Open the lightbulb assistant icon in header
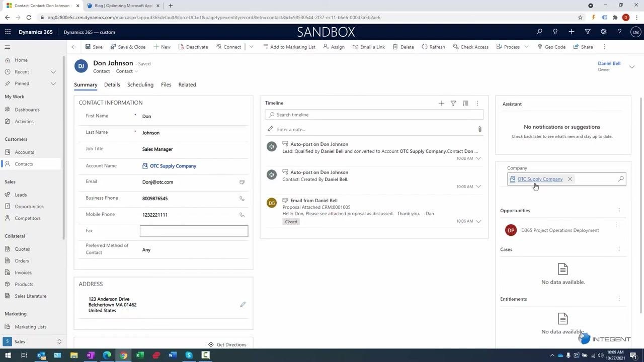Viewport: 644px width, 362px height. pos(555,32)
